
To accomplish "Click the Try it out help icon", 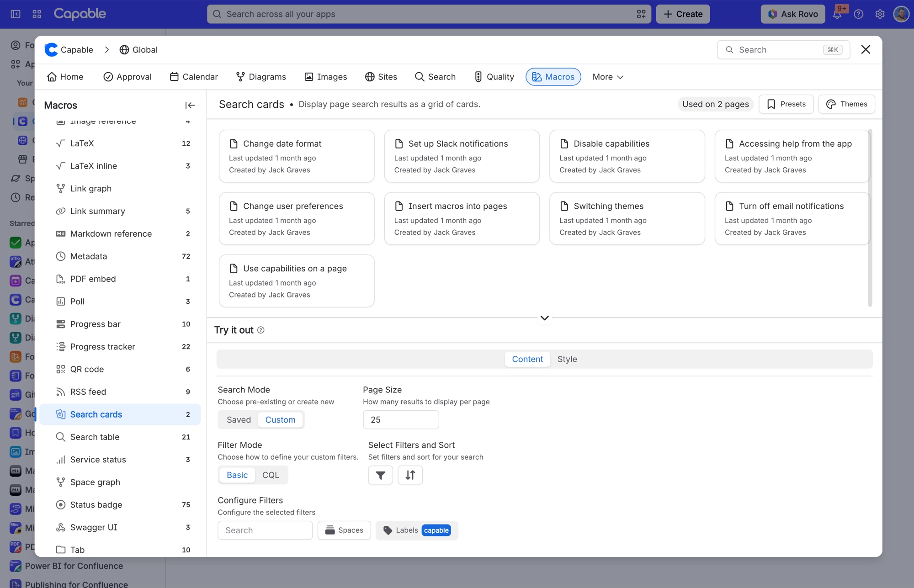I will tap(261, 330).
